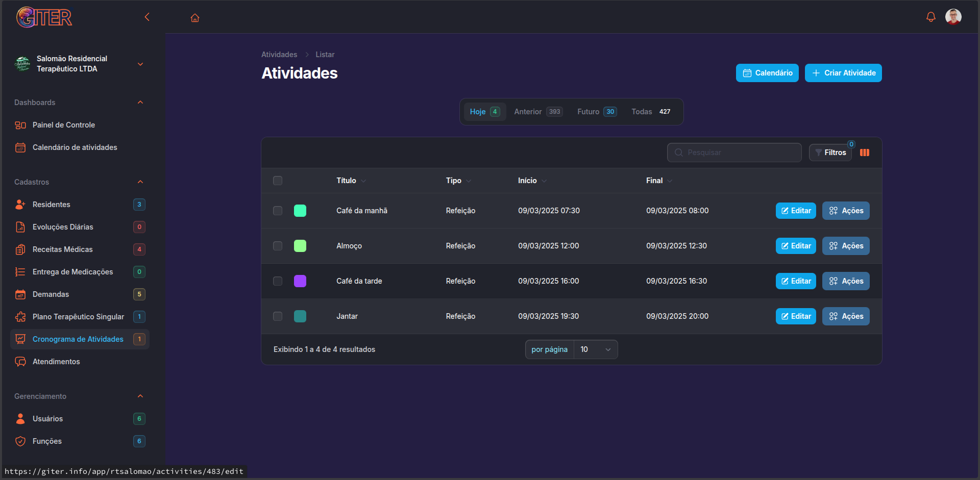Click the Usuários count badge 6
This screenshot has height=480, width=980.
pyautogui.click(x=139, y=419)
